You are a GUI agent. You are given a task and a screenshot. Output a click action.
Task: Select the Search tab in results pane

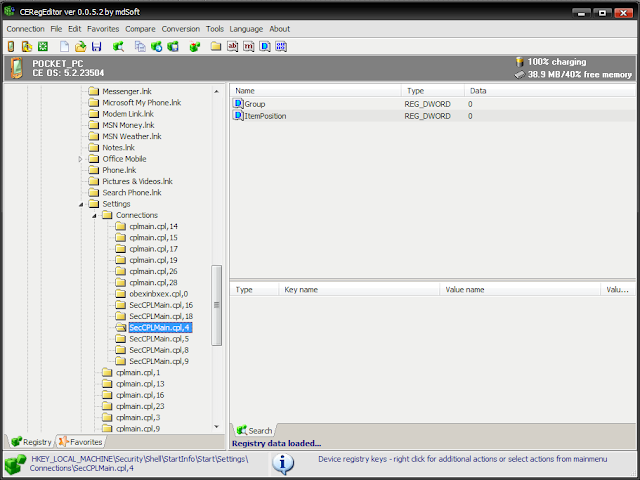[x=254, y=431]
